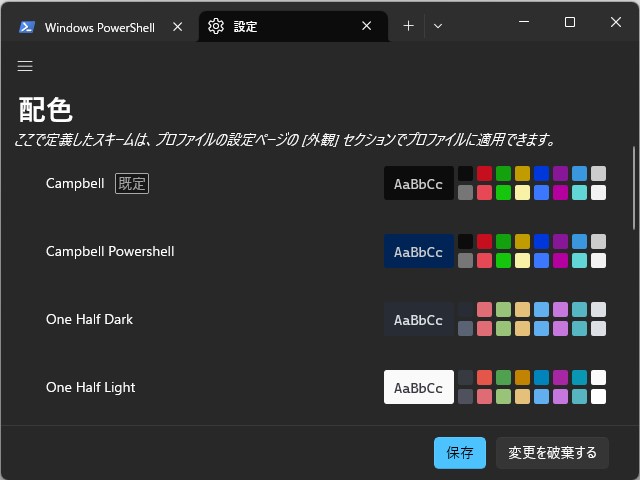Close the Windows PowerShell tab
640x480 pixels.
click(178, 27)
